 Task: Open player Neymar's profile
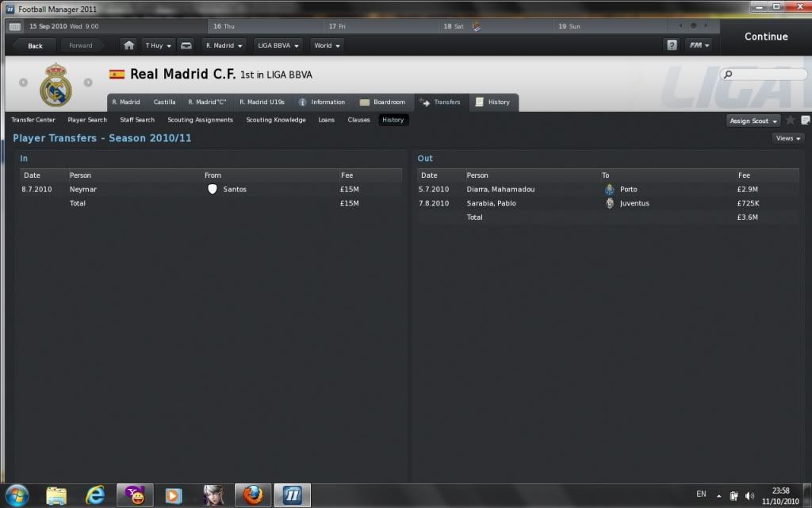point(83,189)
